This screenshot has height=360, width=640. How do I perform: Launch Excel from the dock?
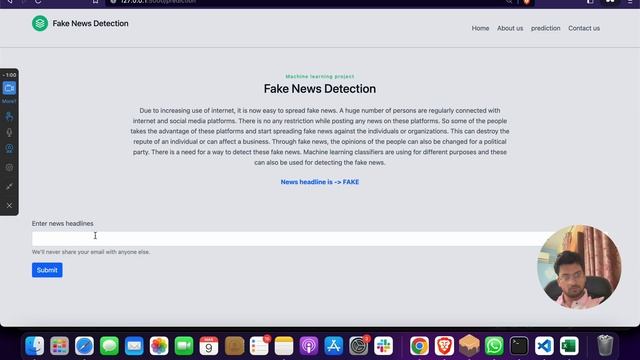[x=569, y=346]
